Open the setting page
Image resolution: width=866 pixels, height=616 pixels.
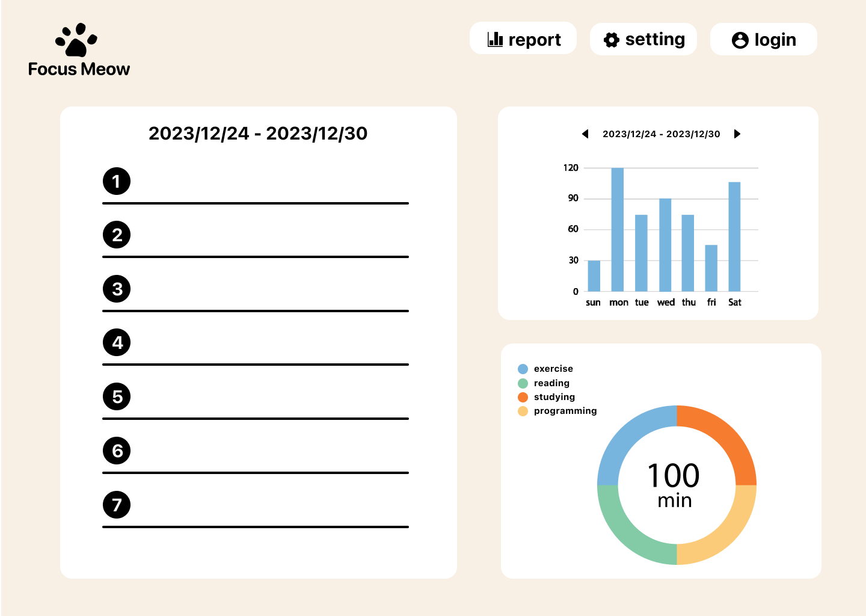[x=643, y=39]
